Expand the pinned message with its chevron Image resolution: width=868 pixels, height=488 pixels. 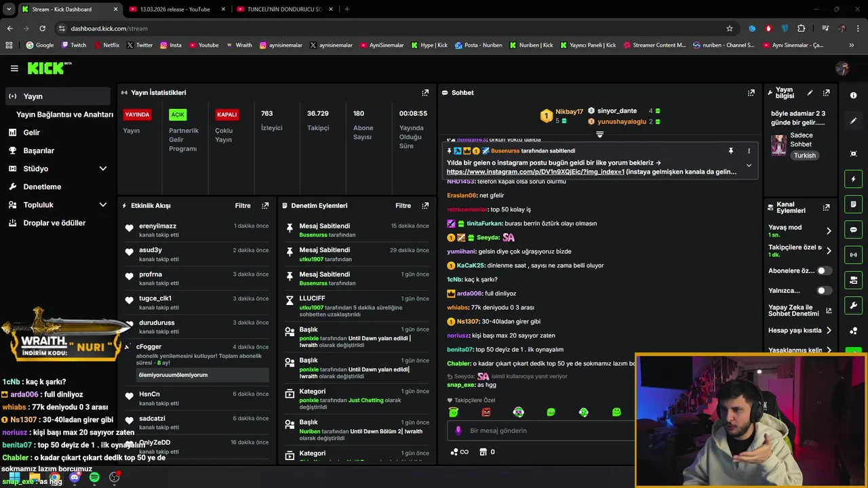[749, 165]
